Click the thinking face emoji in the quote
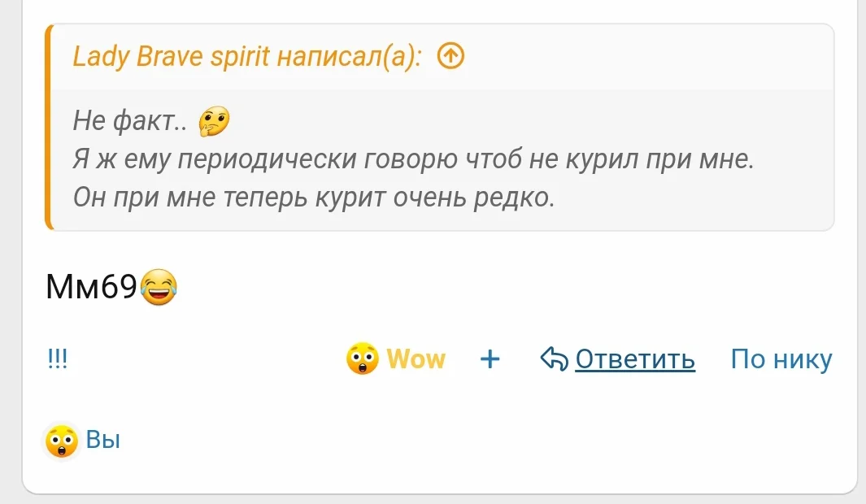 [214, 122]
